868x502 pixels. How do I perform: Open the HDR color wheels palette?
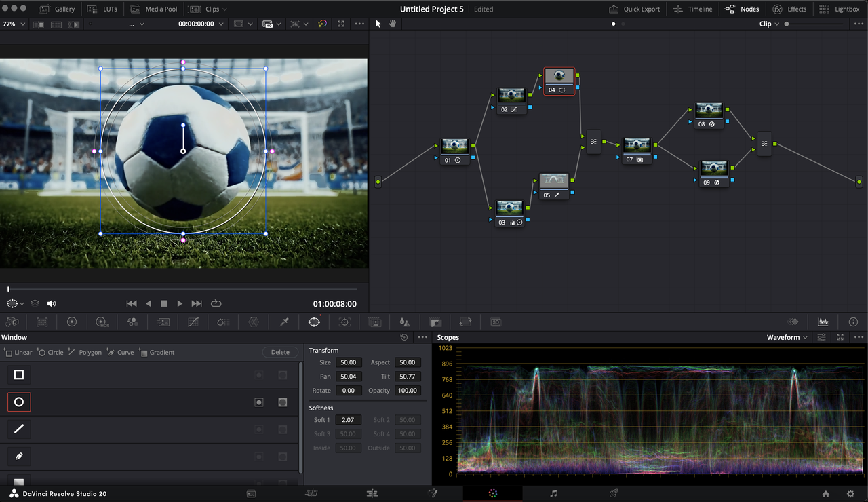tap(102, 322)
